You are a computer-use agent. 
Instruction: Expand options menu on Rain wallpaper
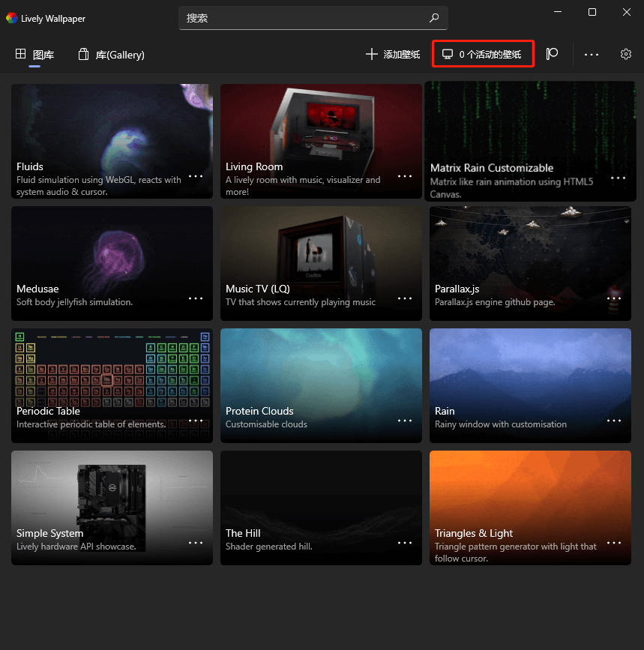pyautogui.click(x=614, y=421)
